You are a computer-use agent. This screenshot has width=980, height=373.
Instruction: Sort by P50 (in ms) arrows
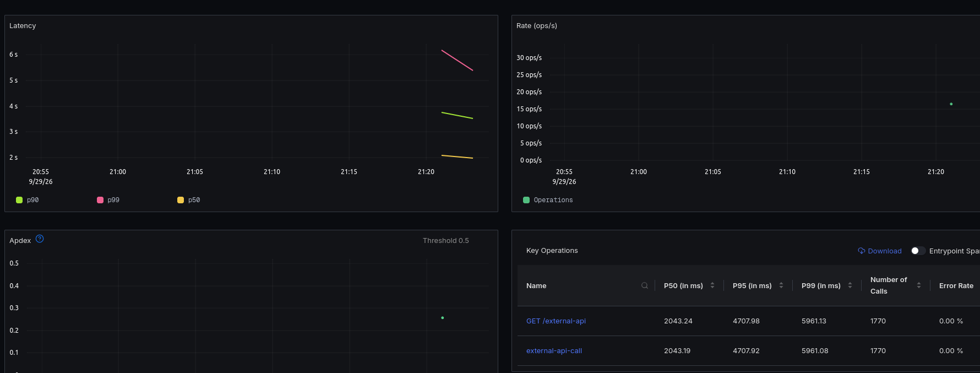point(712,285)
